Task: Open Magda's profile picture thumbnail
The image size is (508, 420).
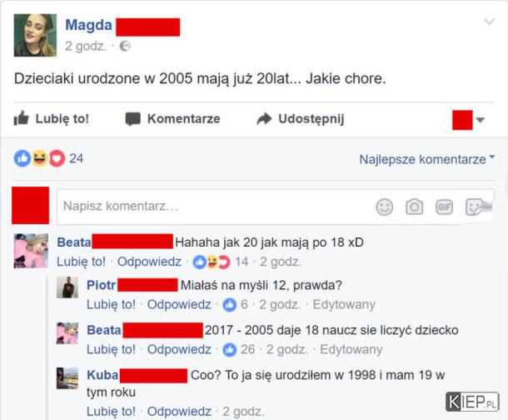Action: [35, 35]
